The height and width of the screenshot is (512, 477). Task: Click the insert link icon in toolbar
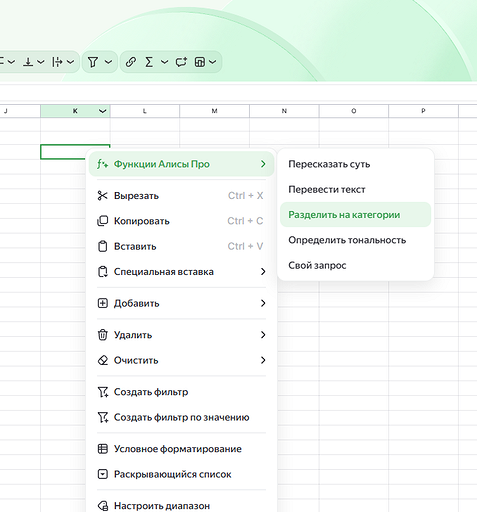click(x=131, y=62)
